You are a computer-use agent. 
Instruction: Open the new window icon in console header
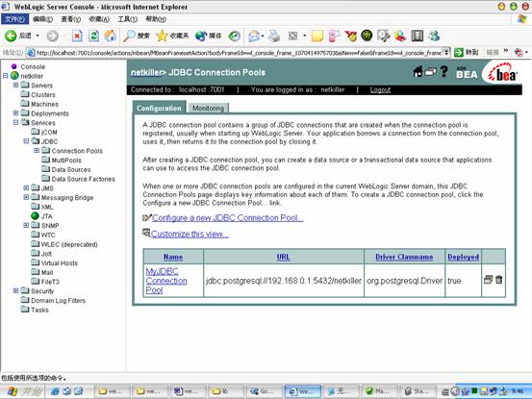(x=431, y=72)
